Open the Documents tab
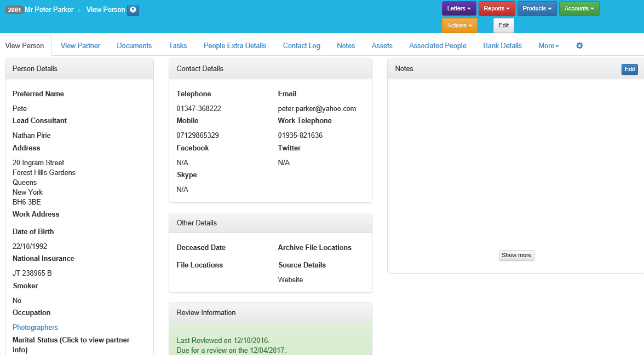This screenshot has height=355, width=644. 134,46
